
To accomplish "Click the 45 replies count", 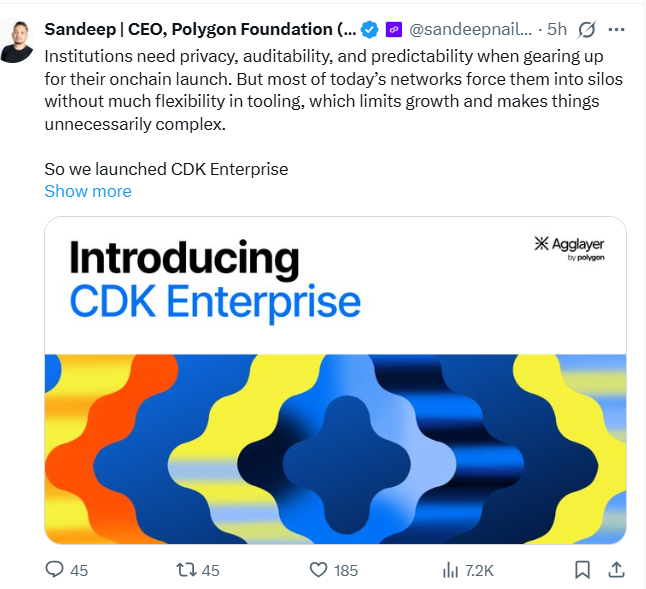I will [79, 571].
